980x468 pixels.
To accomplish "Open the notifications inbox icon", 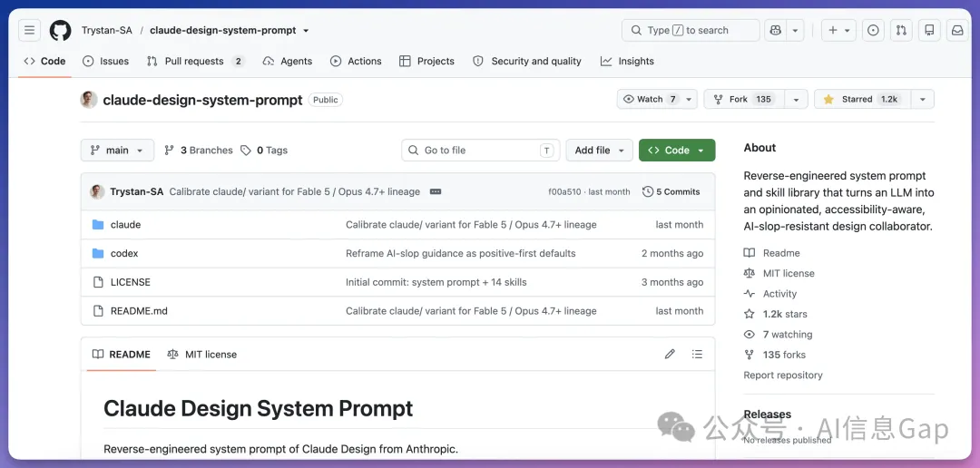I will point(957,30).
